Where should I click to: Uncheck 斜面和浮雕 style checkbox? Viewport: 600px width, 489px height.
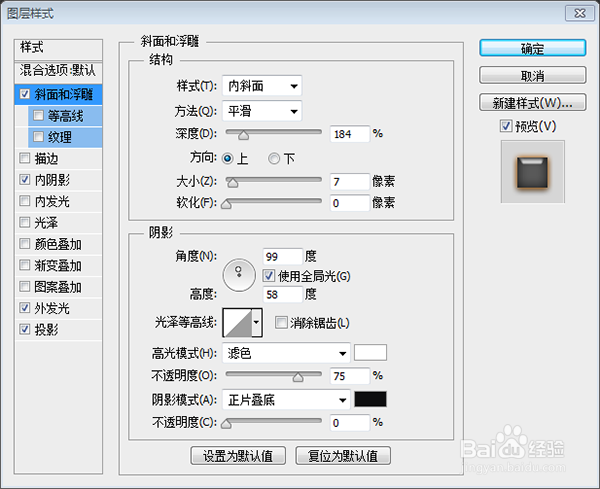coord(25,94)
